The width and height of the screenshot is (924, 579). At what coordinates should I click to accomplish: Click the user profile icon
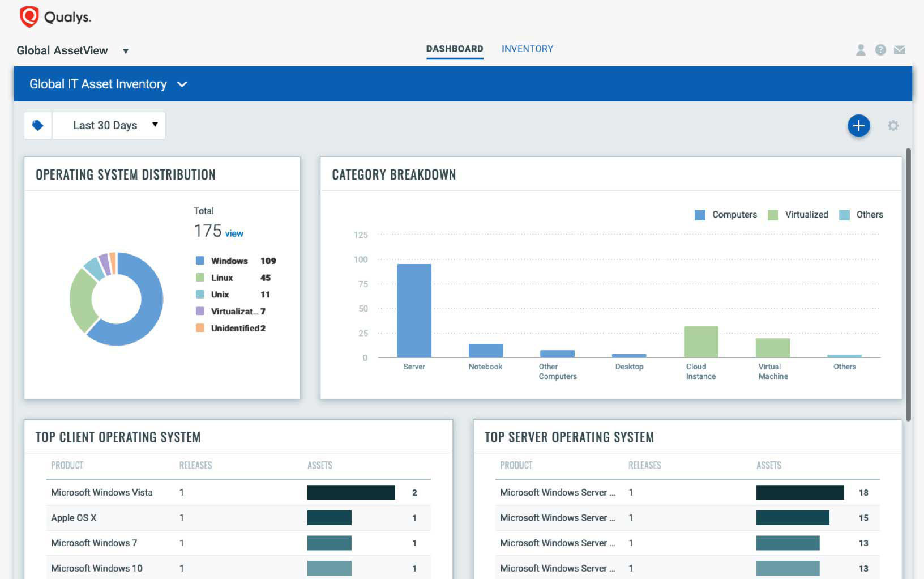861,50
